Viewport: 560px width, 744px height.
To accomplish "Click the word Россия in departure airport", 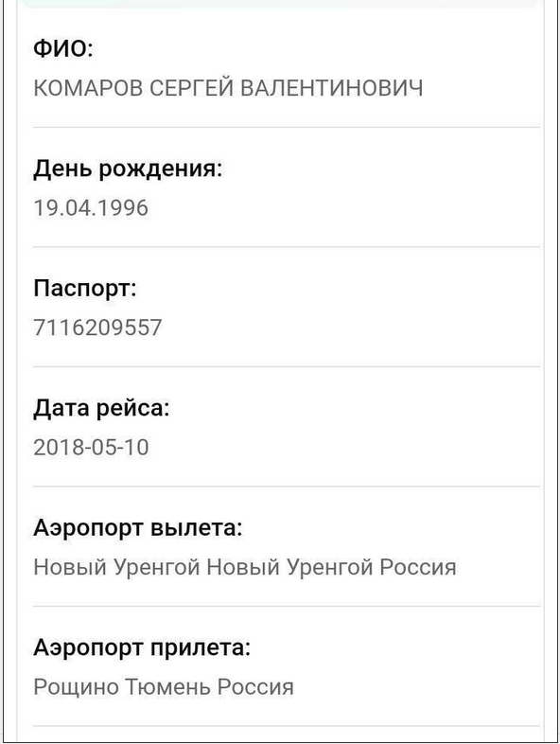I will [x=418, y=567].
